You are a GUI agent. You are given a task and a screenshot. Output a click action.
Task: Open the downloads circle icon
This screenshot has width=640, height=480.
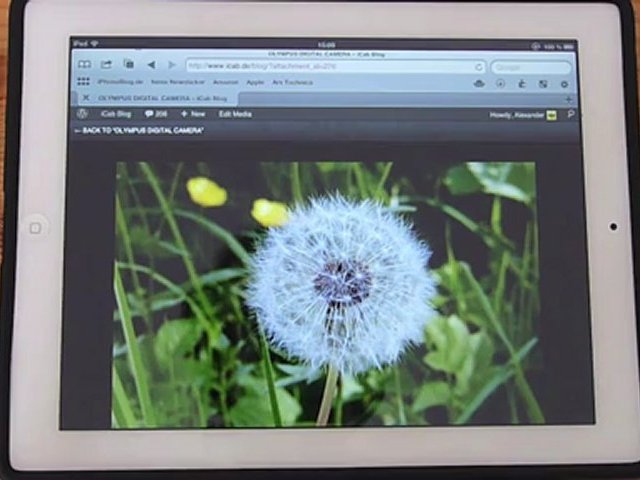pyautogui.click(x=500, y=83)
